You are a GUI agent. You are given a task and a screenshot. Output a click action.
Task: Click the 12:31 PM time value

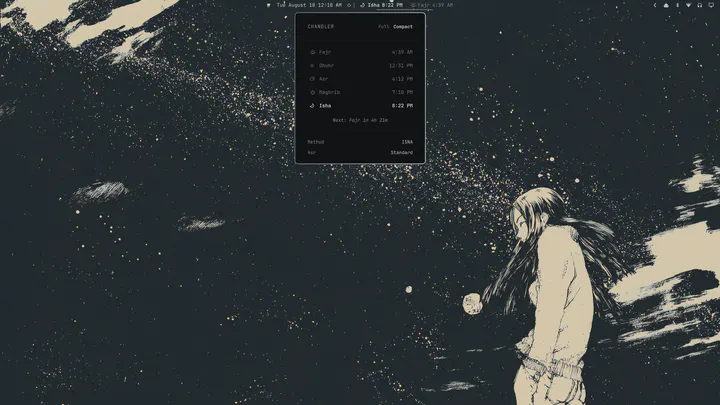pyautogui.click(x=401, y=66)
